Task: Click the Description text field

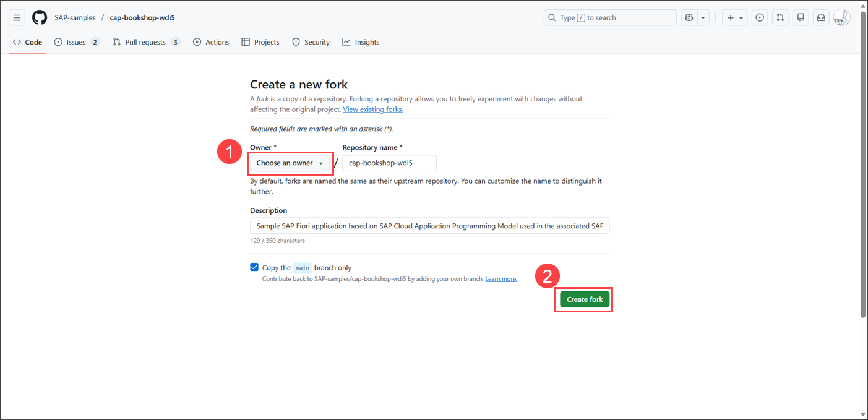Action: point(429,226)
